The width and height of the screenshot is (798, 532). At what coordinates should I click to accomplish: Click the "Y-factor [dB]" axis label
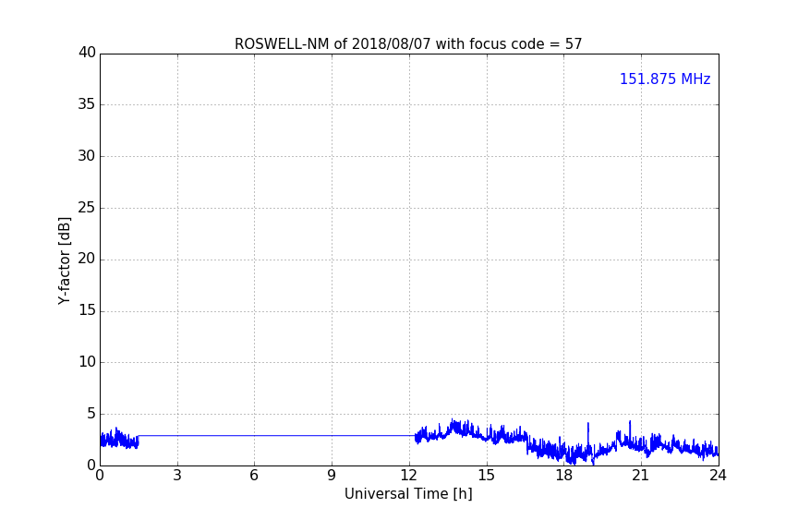pos(64,260)
